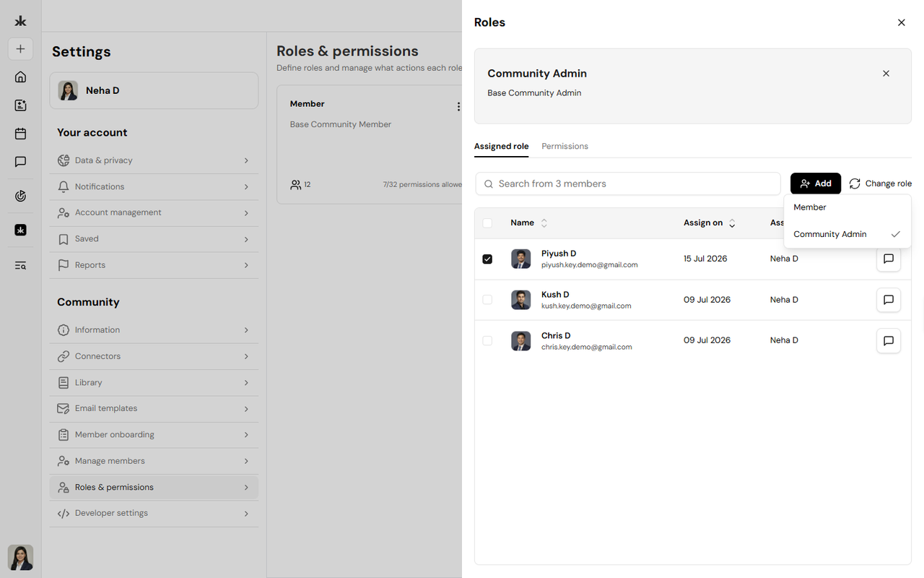Screen dimensions: 924x578
Task: Open Roles & permissions settings
Action: click(x=154, y=487)
